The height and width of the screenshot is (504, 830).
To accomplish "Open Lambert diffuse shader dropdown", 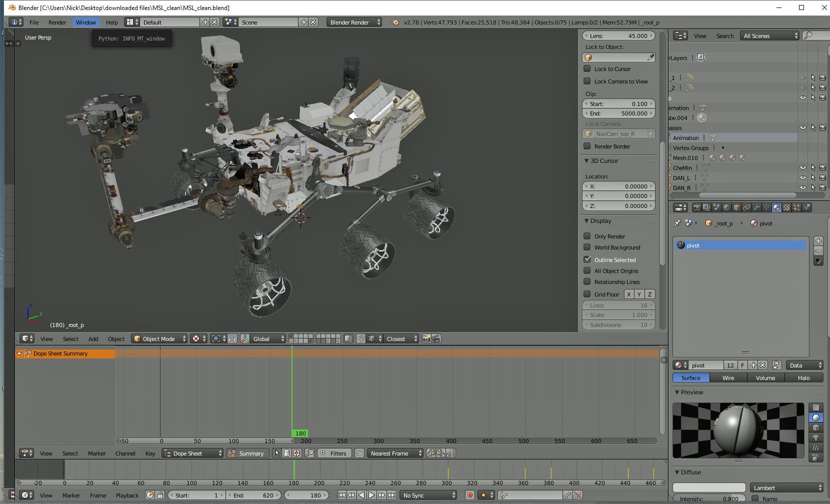I will point(786,487).
